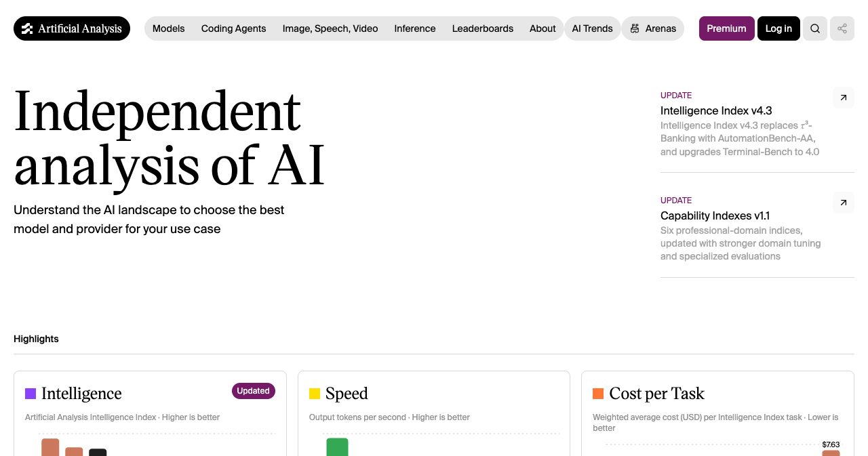
Task: Open the Leaderboards menu
Action: click(x=483, y=28)
